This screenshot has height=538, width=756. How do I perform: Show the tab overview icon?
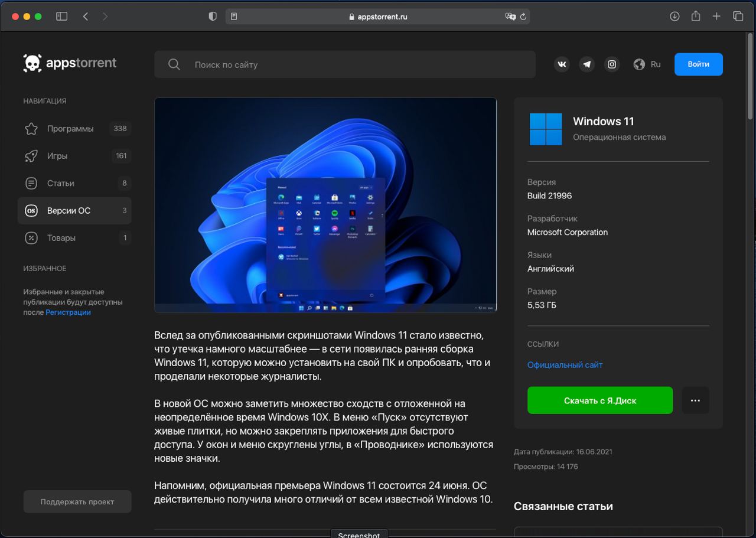coord(738,17)
